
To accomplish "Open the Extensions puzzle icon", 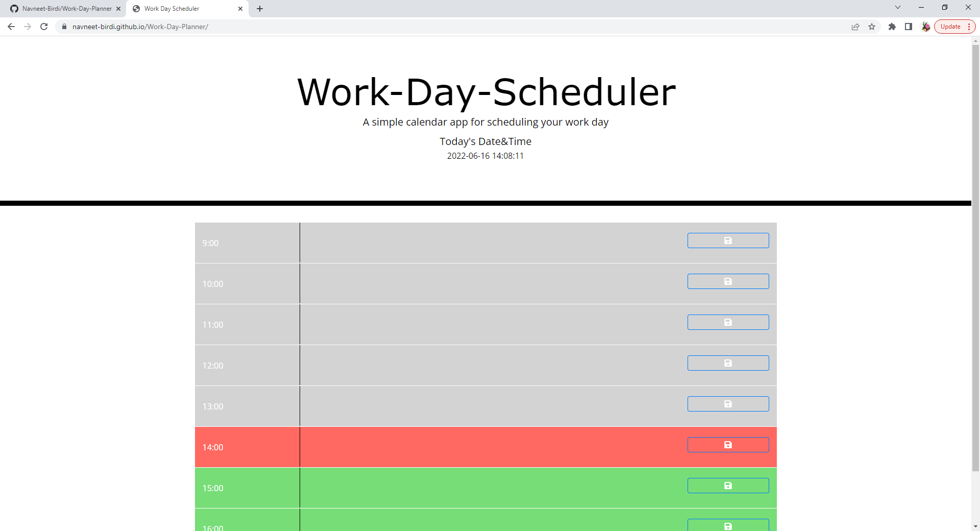I will pyautogui.click(x=892, y=27).
